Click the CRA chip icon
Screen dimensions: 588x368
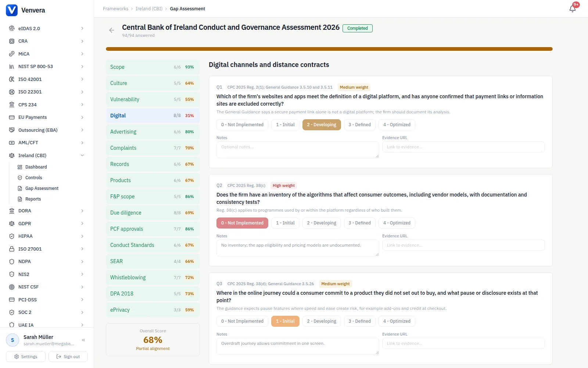(x=12, y=41)
